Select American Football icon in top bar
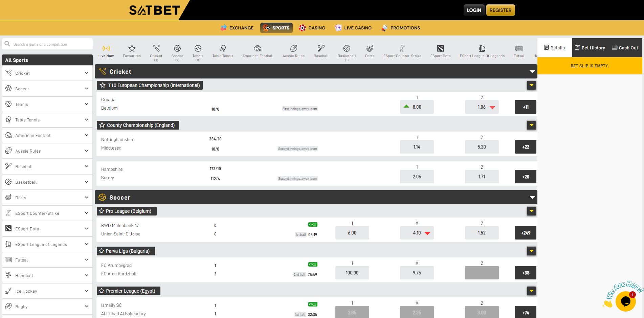Image resolution: width=644 pixels, height=318 pixels. point(258,48)
